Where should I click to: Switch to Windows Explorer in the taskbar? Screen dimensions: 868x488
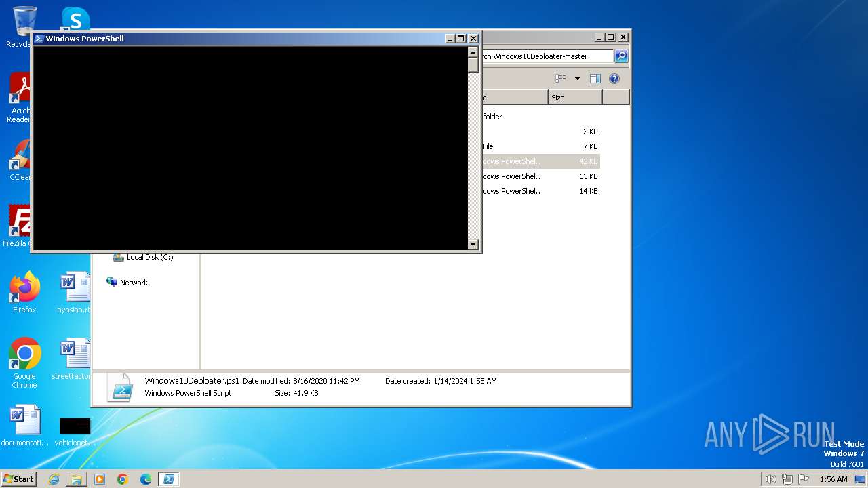pyautogui.click(x=77, y=479)
